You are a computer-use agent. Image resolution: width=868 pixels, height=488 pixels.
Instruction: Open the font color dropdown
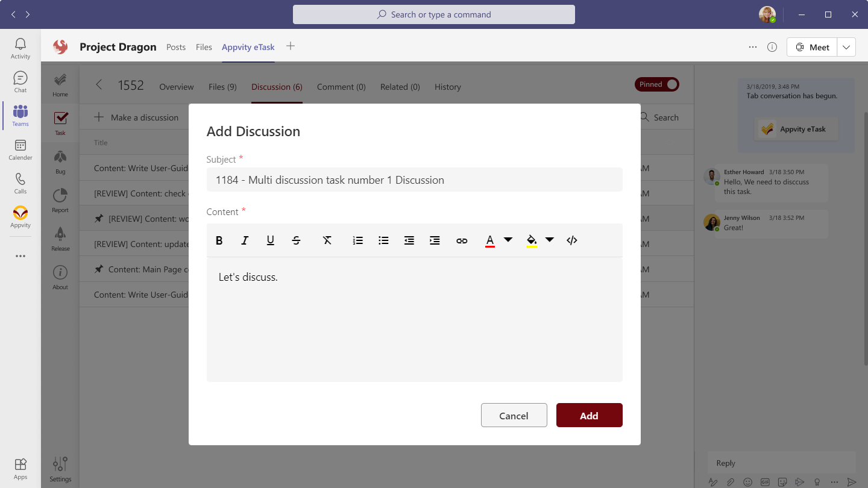pos(508,240)
